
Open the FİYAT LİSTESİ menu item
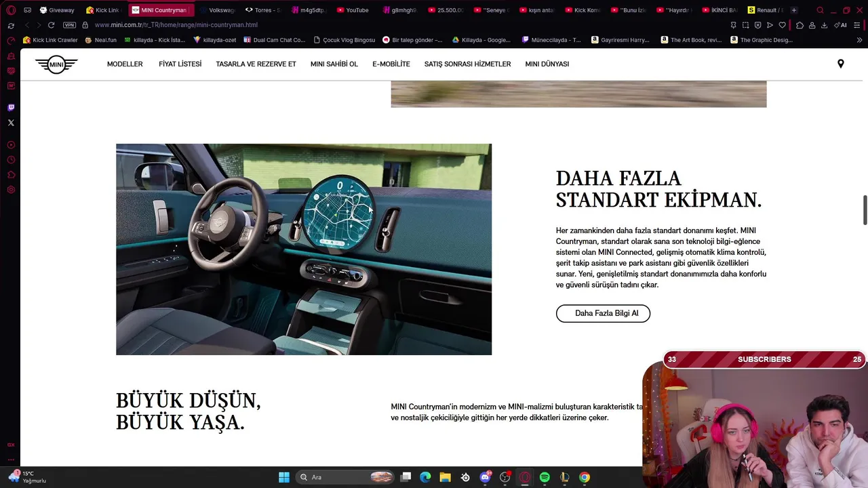click(180, 64)
